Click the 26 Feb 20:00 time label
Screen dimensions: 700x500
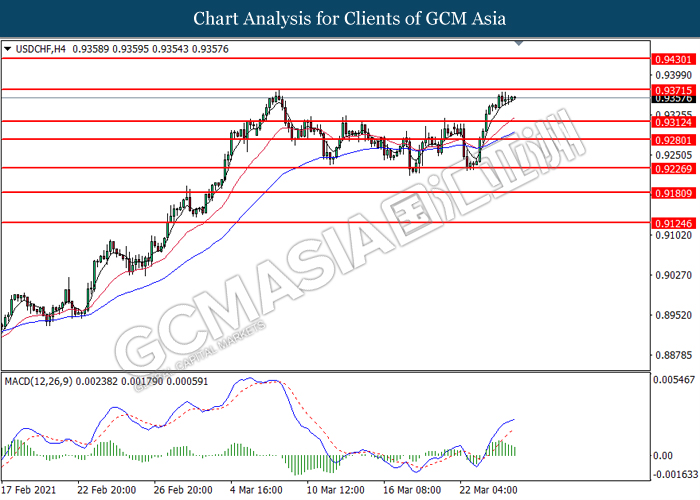point(183,490)
